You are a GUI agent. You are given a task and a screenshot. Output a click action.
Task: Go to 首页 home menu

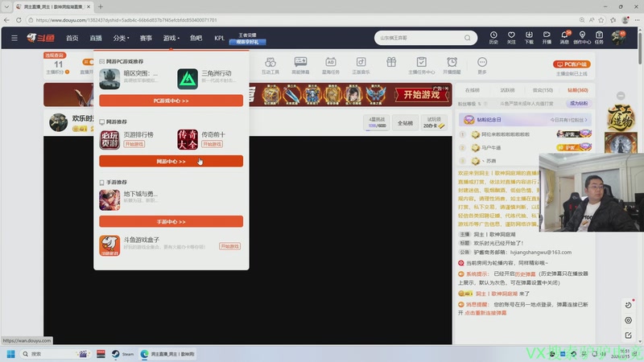72,38
